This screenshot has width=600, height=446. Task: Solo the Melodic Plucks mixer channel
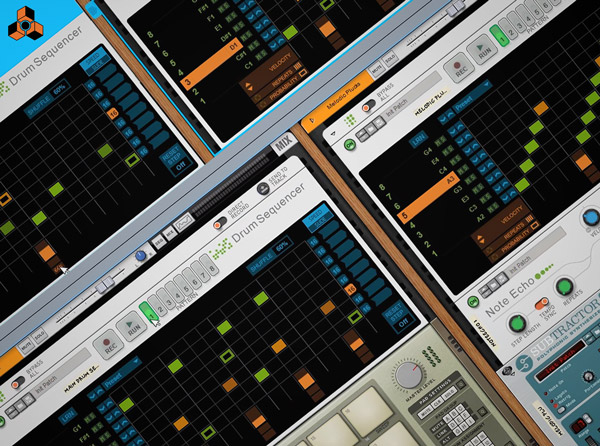(x=390, y=61)
